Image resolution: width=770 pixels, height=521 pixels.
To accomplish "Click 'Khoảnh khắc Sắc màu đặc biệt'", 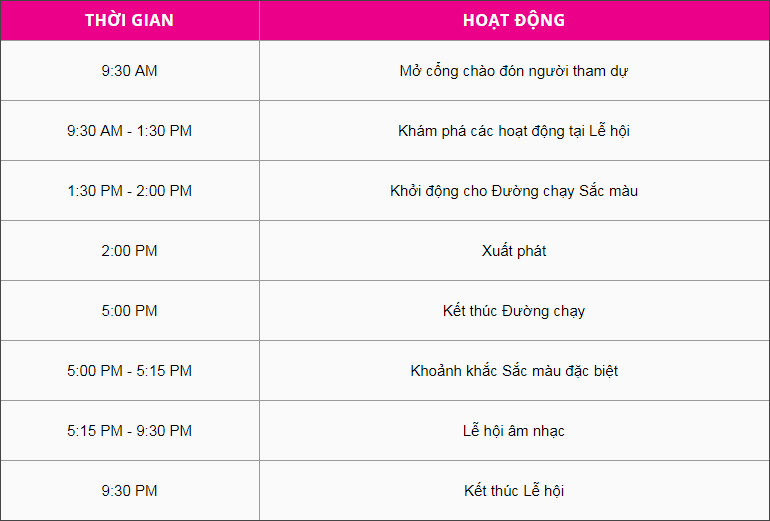I will point(514,371).
